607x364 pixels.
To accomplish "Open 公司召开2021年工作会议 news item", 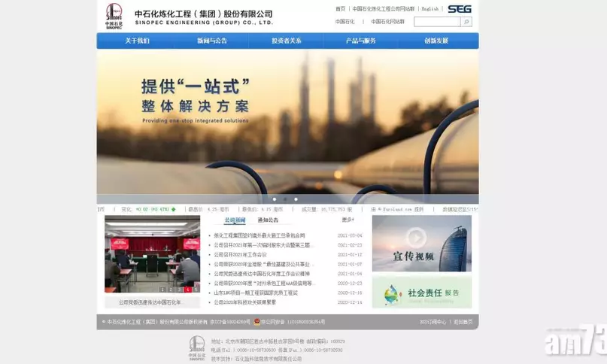I will (240, 254).
